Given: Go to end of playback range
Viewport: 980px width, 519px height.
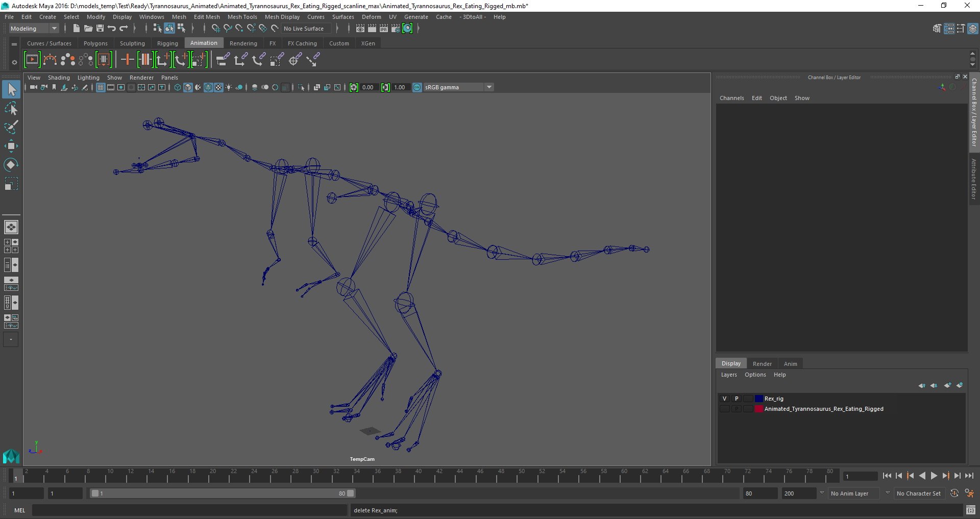Looking at the screenshot, I should [x=969, y=476].
